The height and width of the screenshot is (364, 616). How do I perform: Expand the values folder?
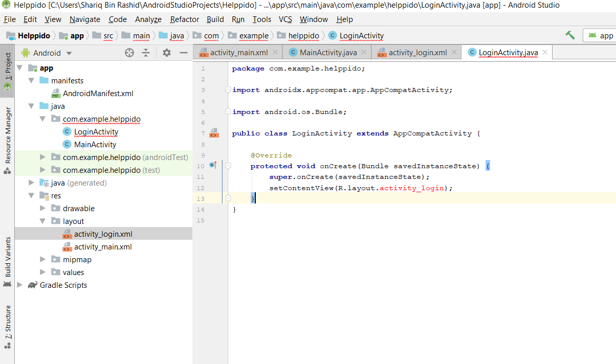(x=42, y=272)
